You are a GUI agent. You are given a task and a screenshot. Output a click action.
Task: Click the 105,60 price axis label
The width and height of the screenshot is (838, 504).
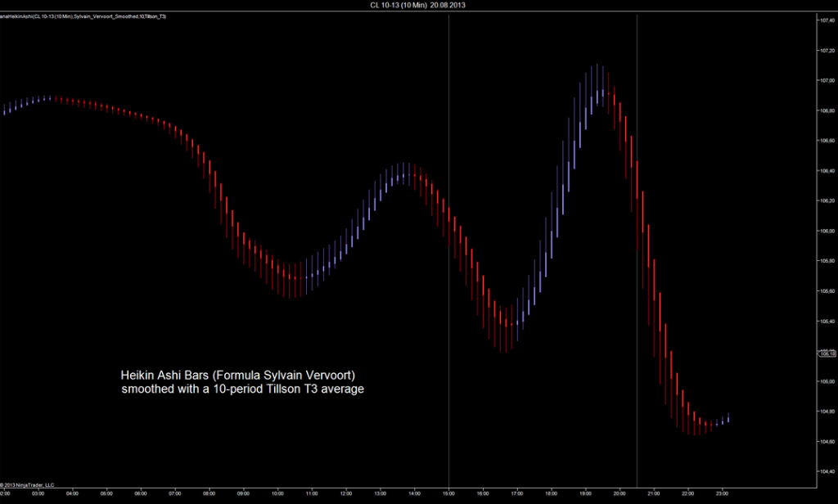tap(827, 291)
